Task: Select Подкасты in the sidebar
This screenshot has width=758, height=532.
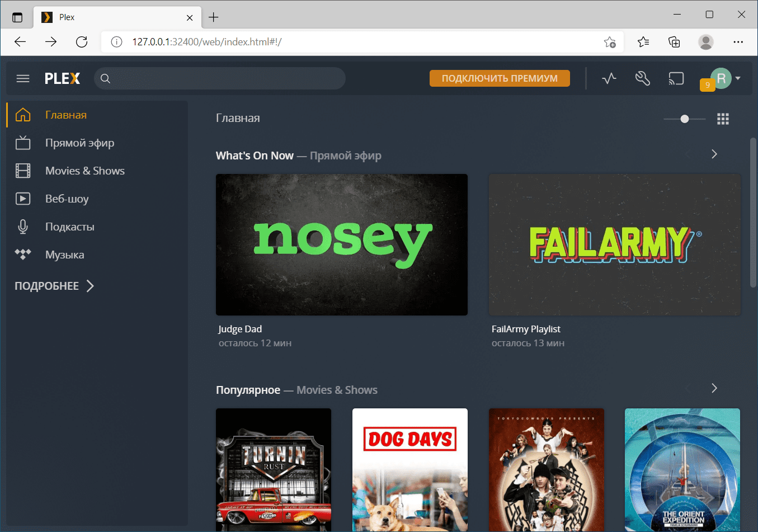Action: click(x=70, y=227)
